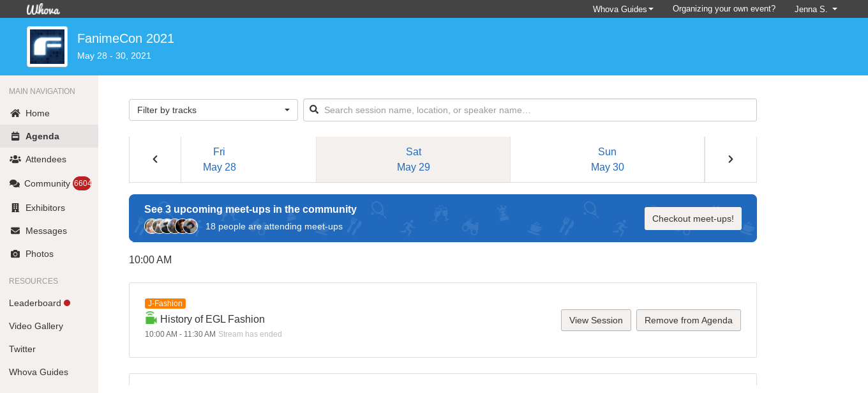Open the Filter by tracks dropdown
Viewport: 868px width, 393px height.
(213, 110)
